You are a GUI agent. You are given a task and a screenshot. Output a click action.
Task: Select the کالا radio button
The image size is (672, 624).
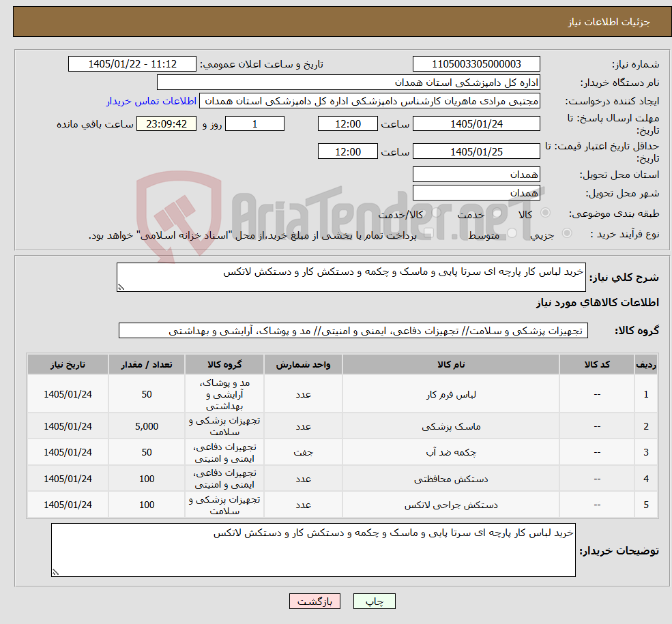pyautogui.click(x=546, y=212)
